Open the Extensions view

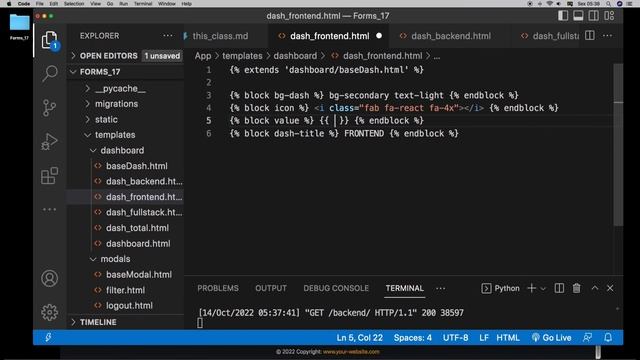coord(49,176)
